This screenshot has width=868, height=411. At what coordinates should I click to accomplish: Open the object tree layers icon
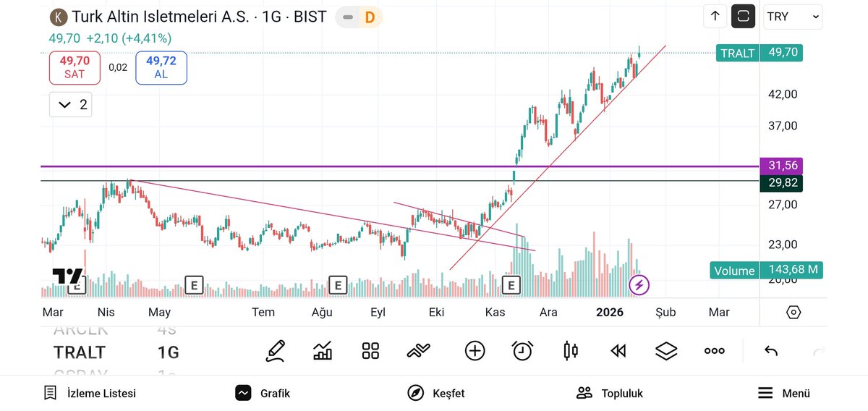666,351
